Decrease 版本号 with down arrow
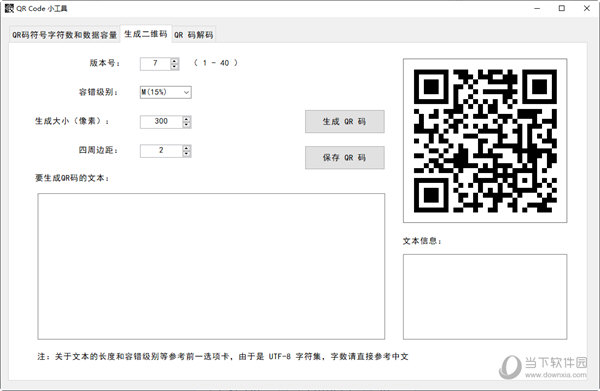This screenshot has height=391, width=600. (x=174, y=67)
